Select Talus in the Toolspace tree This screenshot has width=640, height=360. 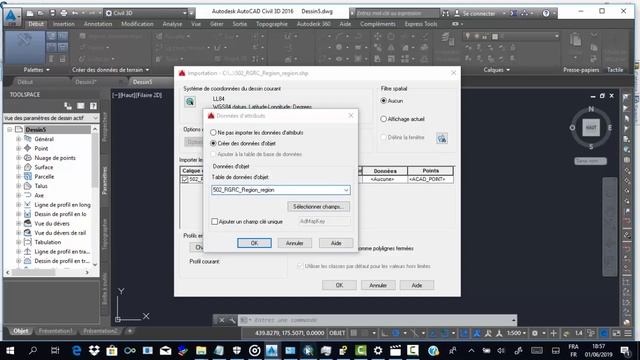coord(41,186)
